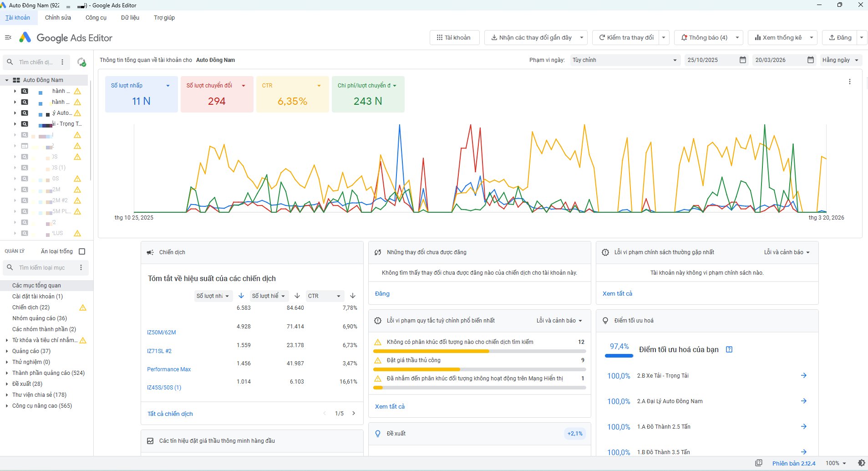868x471 pixels.
Task: Select Nhóm quảng cáo (36) in sidebar
Action: click(40, 318)
